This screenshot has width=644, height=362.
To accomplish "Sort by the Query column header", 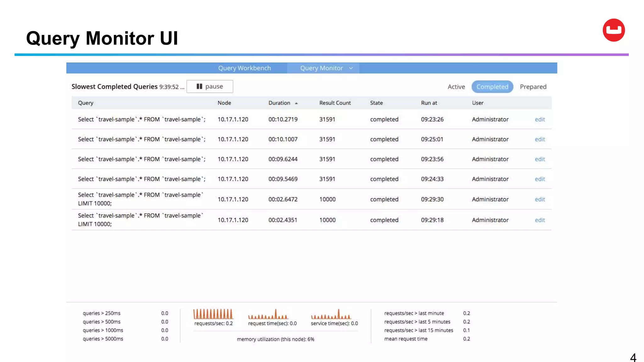I will (86, 103).
